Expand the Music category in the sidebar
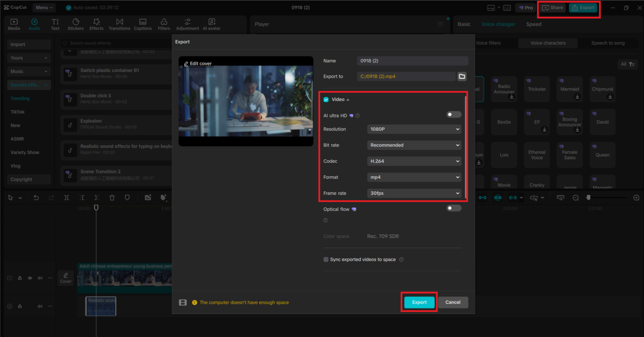Screen dimensions: 644x337 pyautogui.click(x=29, y=71)
